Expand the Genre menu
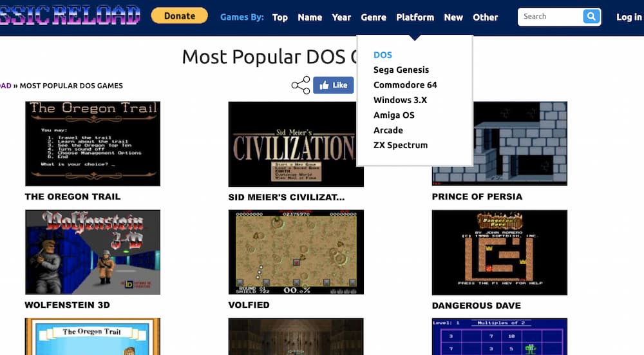The width and height of the screenshot is (644, 355). [x=374, y=17]
